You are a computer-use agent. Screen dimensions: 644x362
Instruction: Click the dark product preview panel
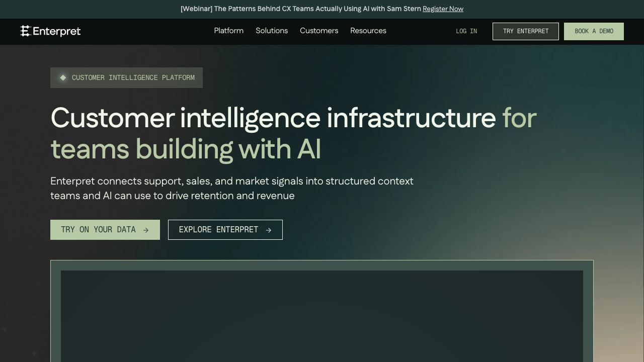coord(322,316)
